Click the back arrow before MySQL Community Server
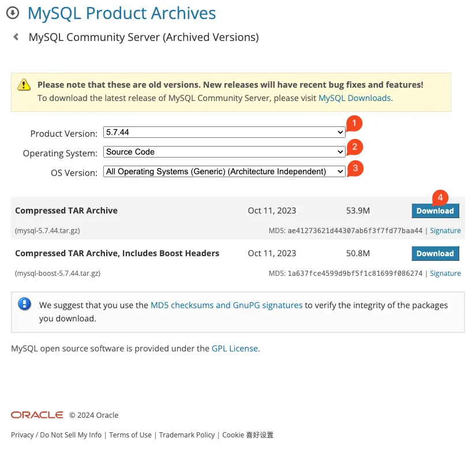This screenshot has height=453, width=476. pyautogui.click(x=16, y=37)
